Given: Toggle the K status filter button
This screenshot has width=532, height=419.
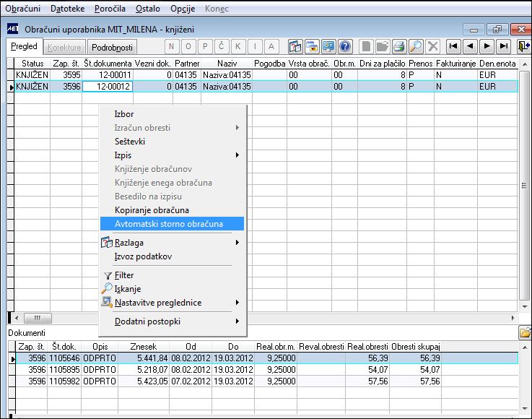Looking at the screenshot, I should point(237,46).
